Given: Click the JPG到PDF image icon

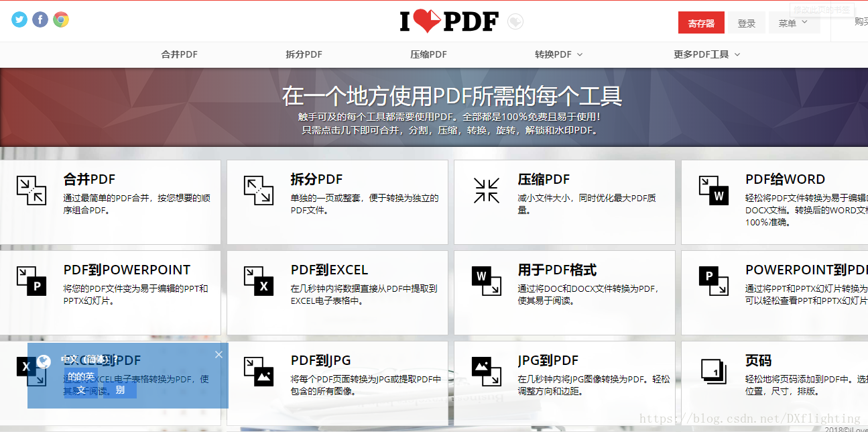Looking at the screenshot, I should [x=487, y=371].
